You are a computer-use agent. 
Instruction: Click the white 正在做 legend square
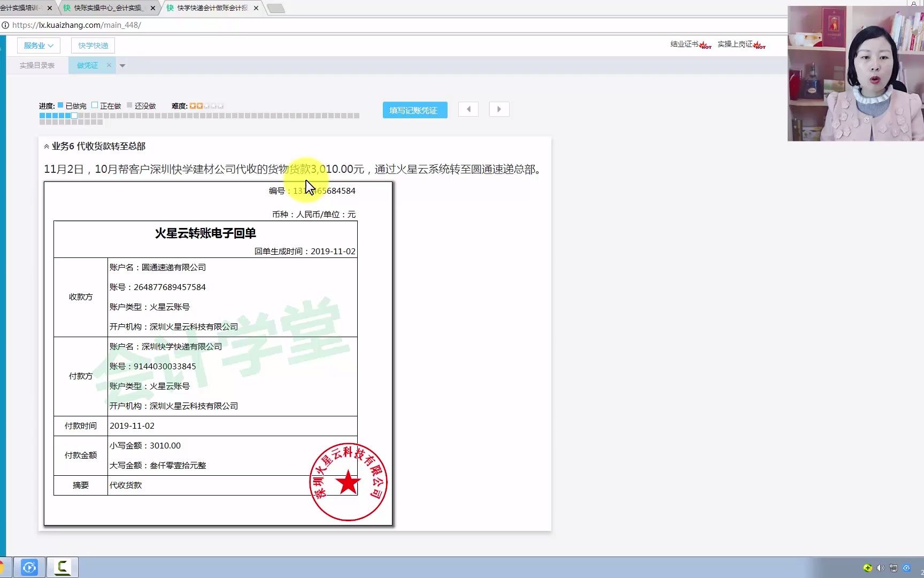click(95, 105)
